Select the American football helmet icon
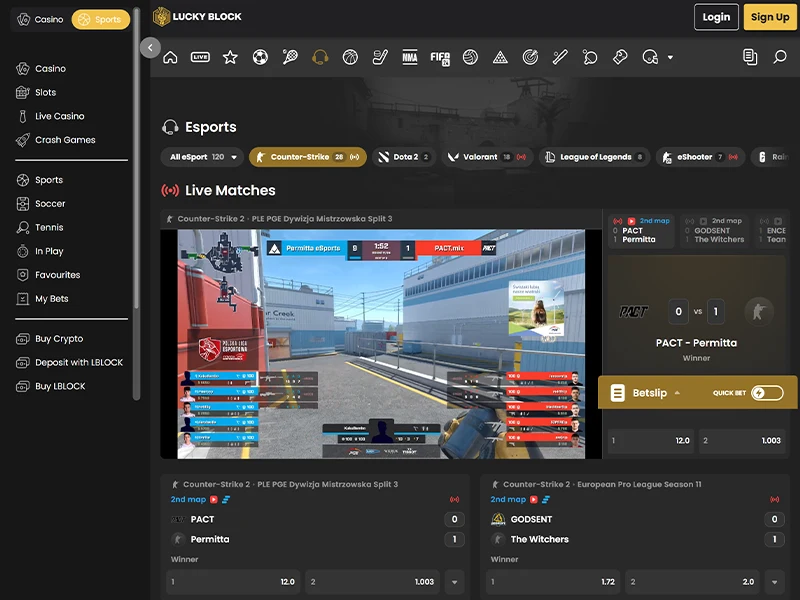Image resolution: width=800 pixels, height=600 pixels. point(650,57)
